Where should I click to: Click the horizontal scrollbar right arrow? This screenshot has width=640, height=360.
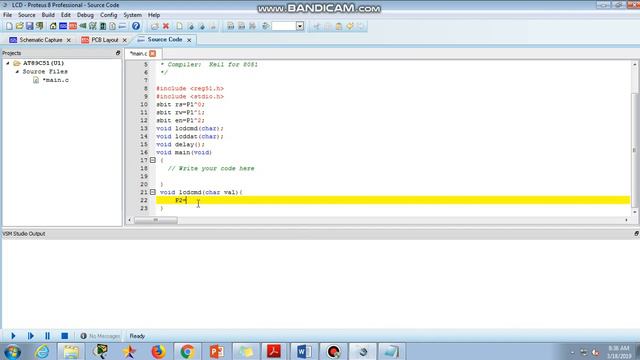pyautogui.click(x=627, y=220)
